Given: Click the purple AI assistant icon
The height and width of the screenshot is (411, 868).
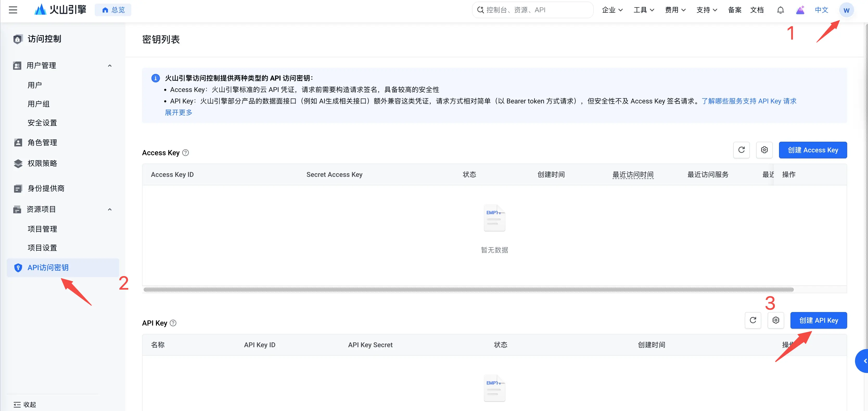Looking at the screenshot, I should click(800, 10).
